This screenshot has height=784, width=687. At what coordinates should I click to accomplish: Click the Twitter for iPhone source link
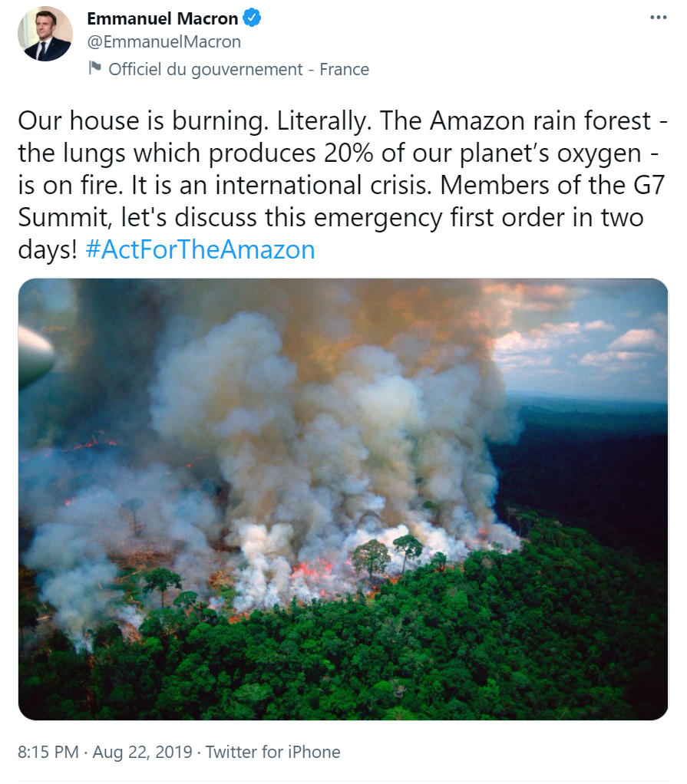coord(272,752)
